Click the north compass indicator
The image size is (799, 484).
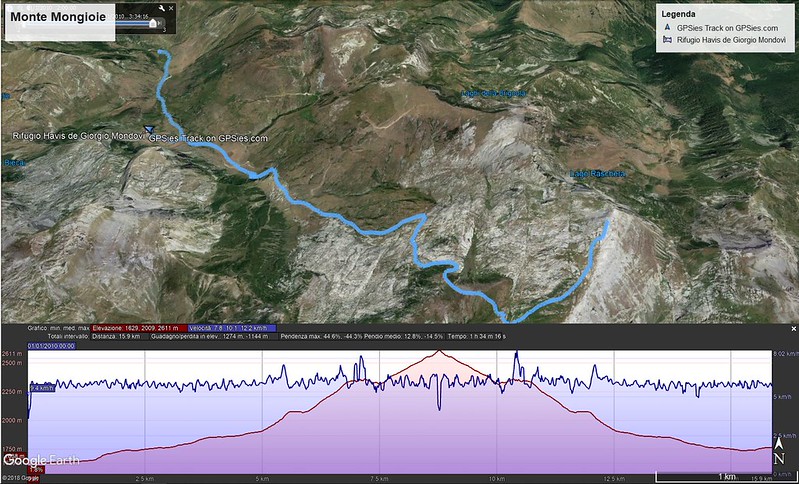click(779, 450)
